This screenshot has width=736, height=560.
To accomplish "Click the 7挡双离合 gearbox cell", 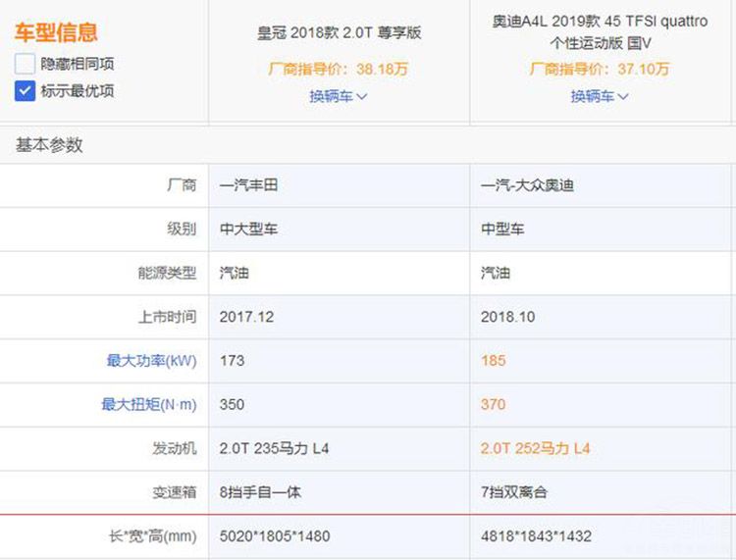I will pyautogui.click(x=518, y=492).
